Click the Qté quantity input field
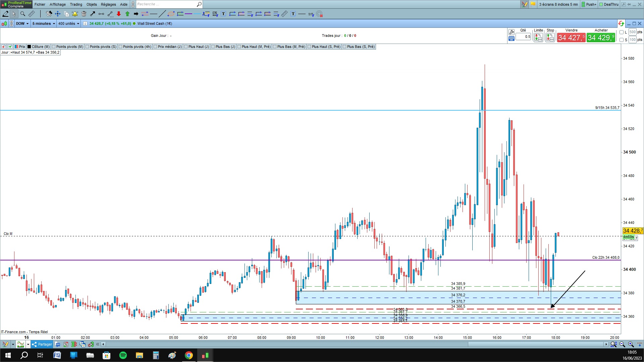644x362 pixels. pyautogui.click(x=523, y=37)
